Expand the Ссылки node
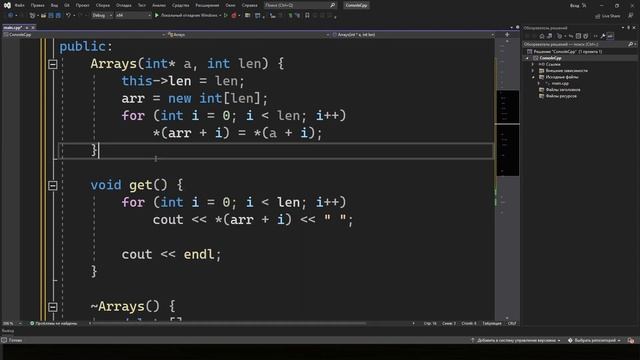The image size is (640, 360). [533, 64]
